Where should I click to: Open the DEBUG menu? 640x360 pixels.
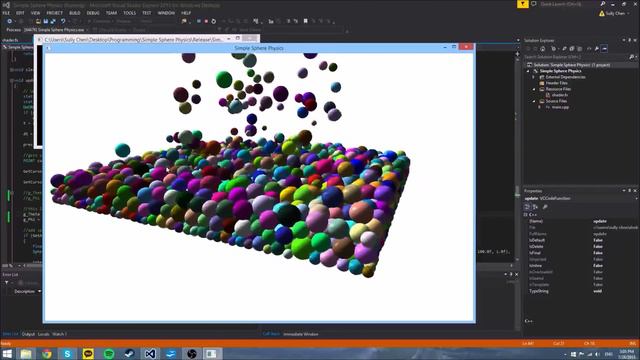pyautogui.click(x=93, y=13)
